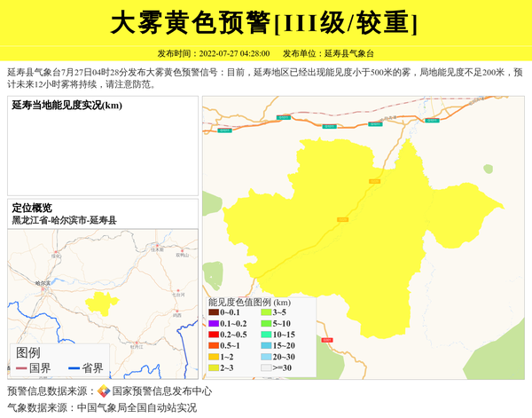Select the dark red 0~0.1 legend swatch
Viewport: 532px width, 418px height.
214,312
